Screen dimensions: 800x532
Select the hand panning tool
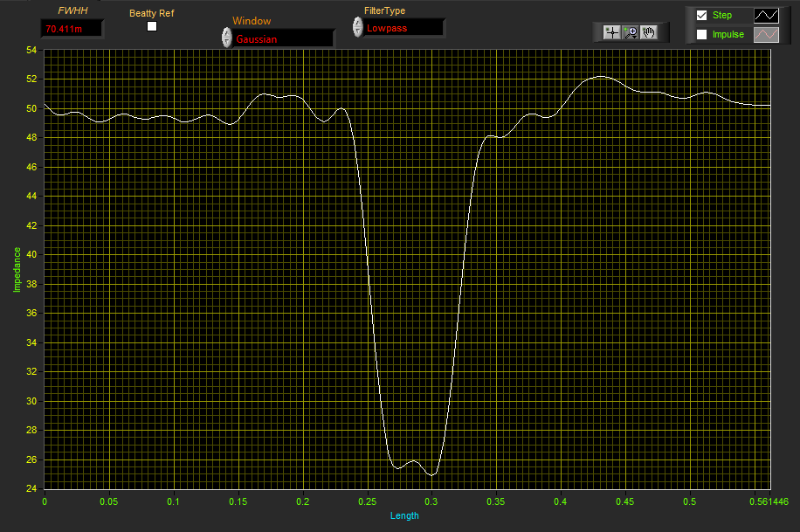(648, 32)
